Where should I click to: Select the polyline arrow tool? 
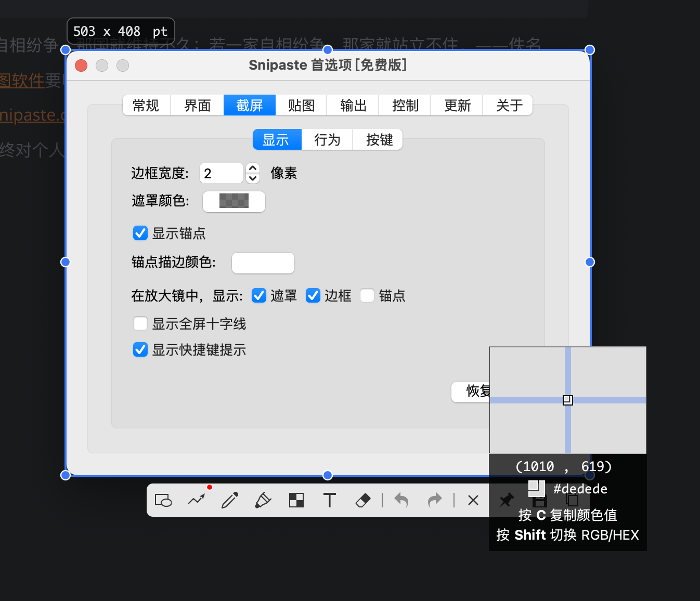197,500
